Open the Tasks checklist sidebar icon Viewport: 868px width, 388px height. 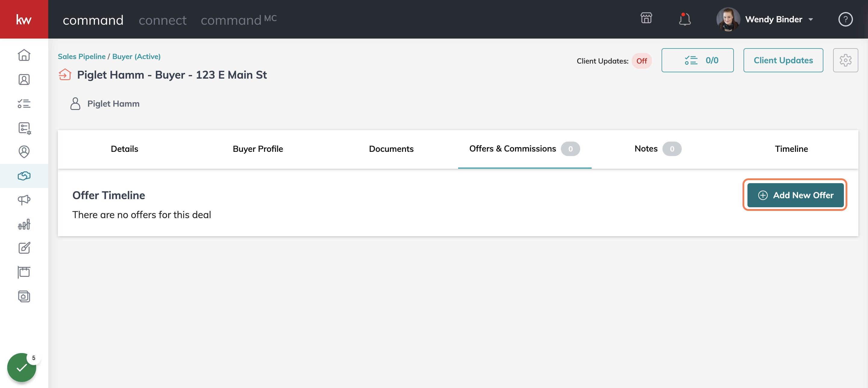24,104
